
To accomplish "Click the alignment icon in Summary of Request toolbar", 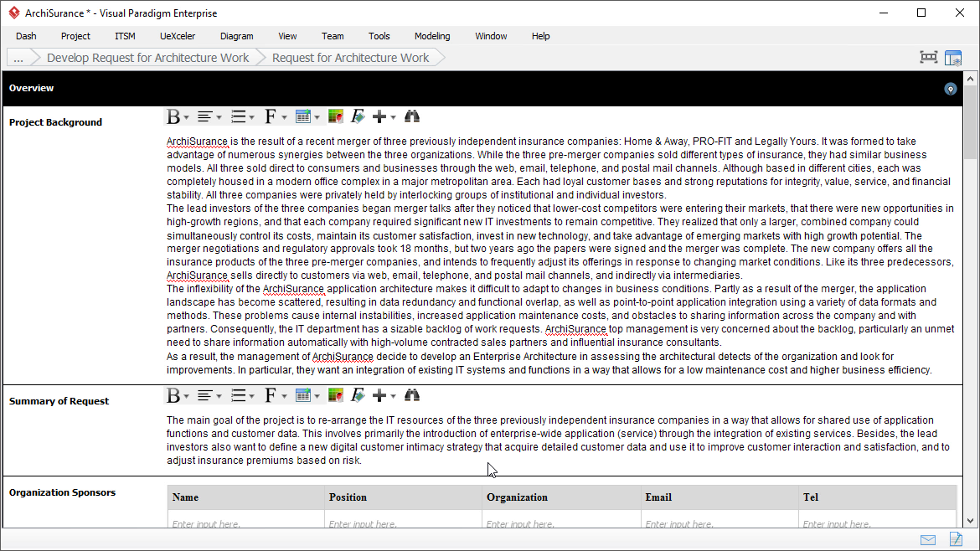I will pos(204,395).
